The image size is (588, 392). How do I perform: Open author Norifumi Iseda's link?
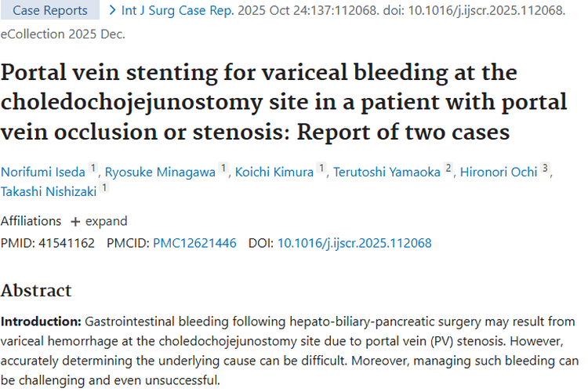(42, 172)
